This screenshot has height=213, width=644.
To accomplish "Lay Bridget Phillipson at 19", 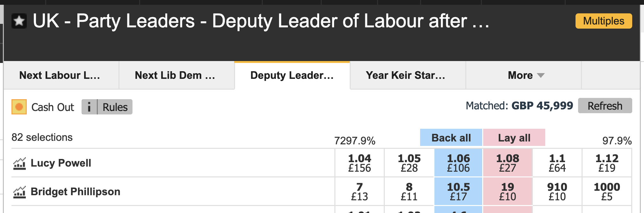I will 507,191.
